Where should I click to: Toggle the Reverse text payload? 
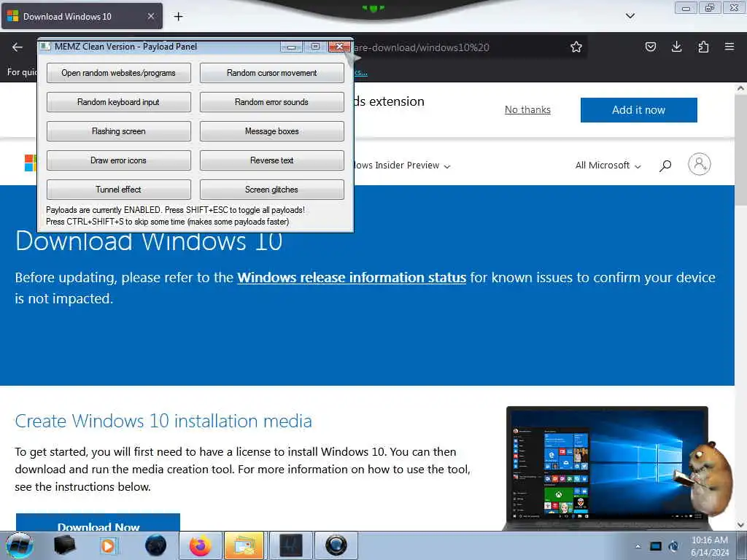272,160
